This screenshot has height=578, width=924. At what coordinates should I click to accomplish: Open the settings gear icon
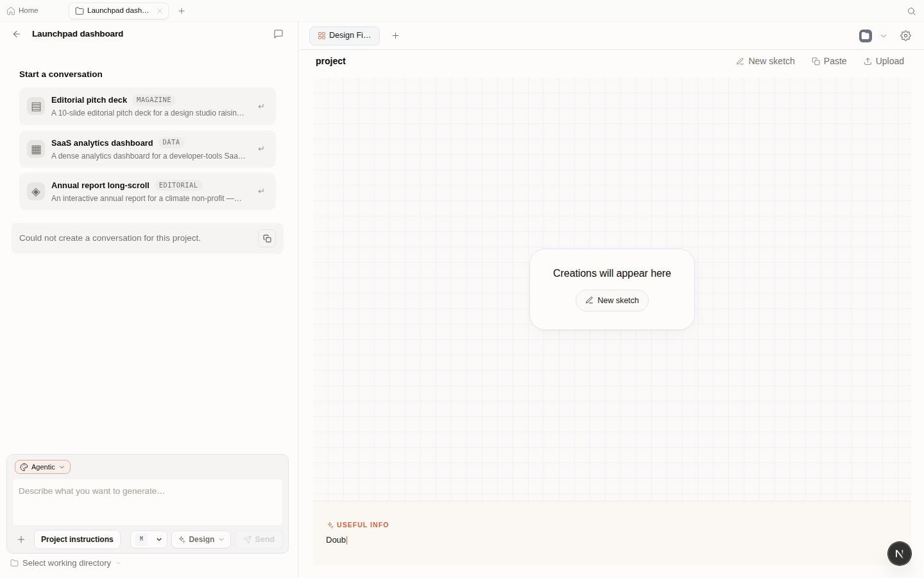[905, 36]
